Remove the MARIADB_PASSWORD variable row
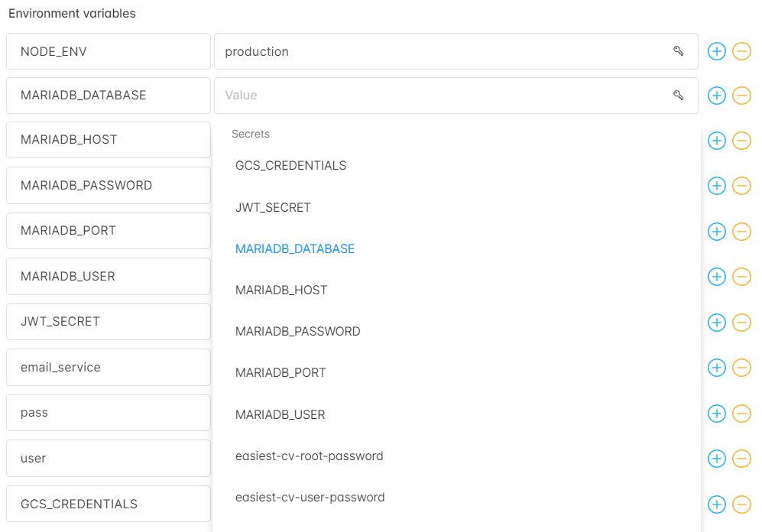This screenshot has height=532, width=762. tap(741, 186)
